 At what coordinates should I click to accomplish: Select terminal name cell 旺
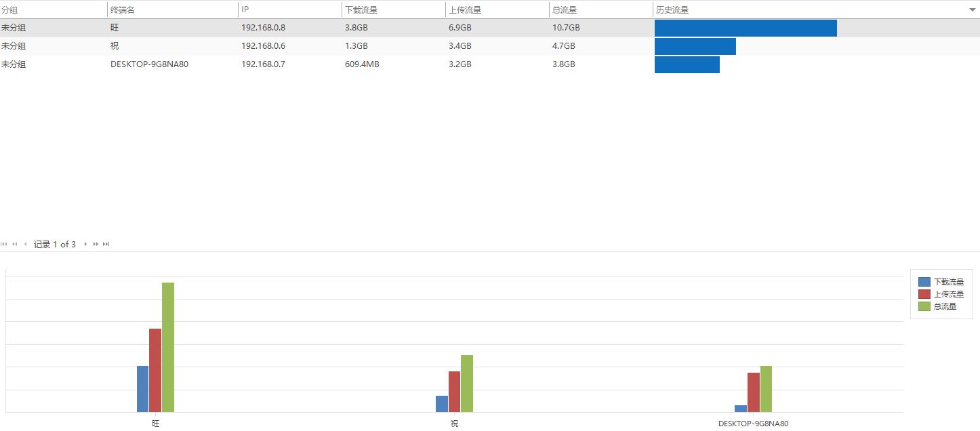tap(173, 28)
